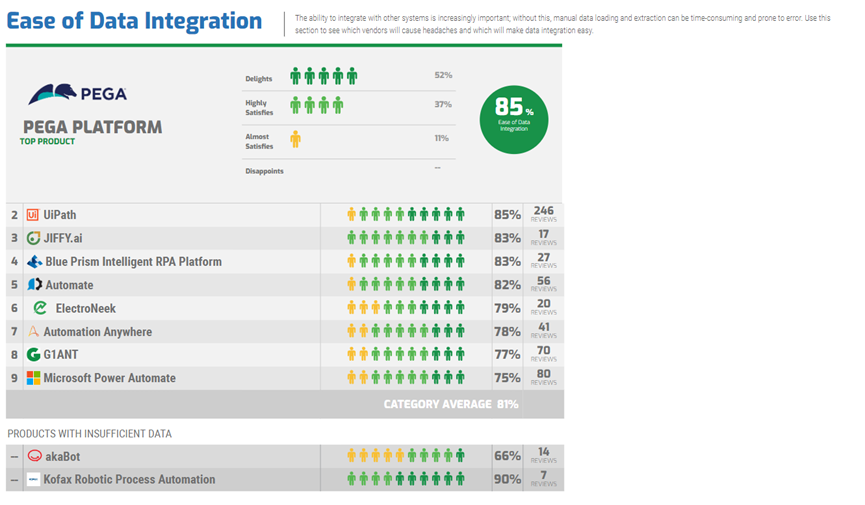This screenshot has width=865, height=505.
Task: Click the JIFFY.ai logo icon
Action: coord(34,238)
